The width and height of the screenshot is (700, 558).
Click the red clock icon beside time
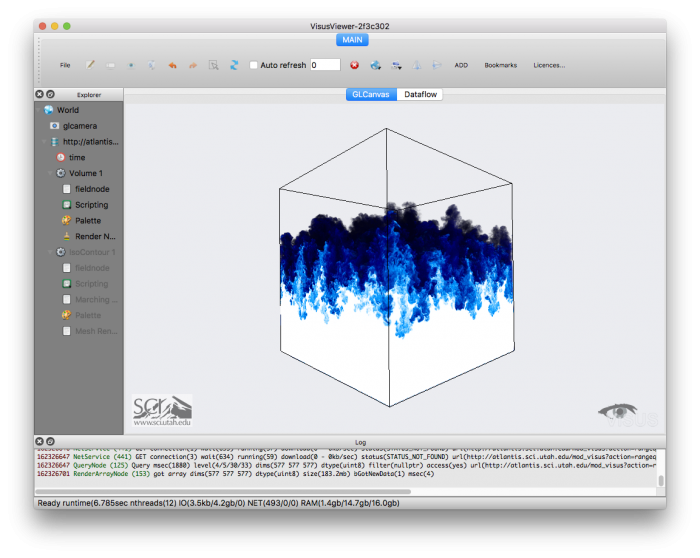[x=61, y=157]
